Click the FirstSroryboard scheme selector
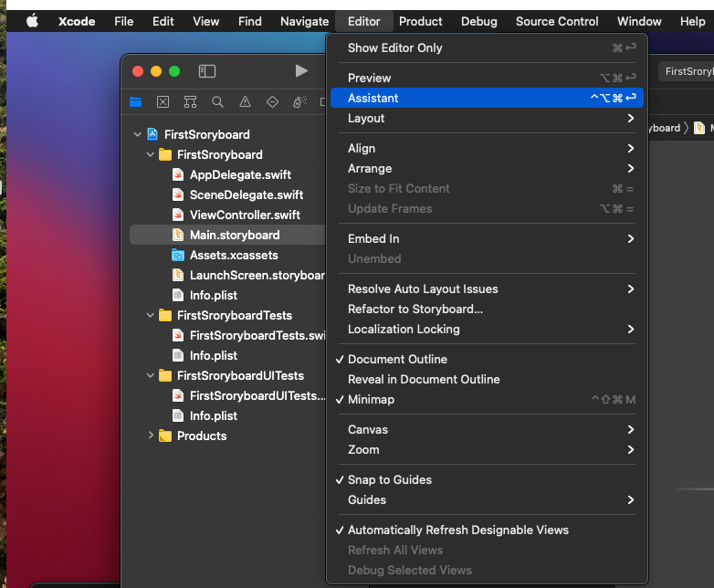Viewport: 714px width, 588px height. [688, 71]
